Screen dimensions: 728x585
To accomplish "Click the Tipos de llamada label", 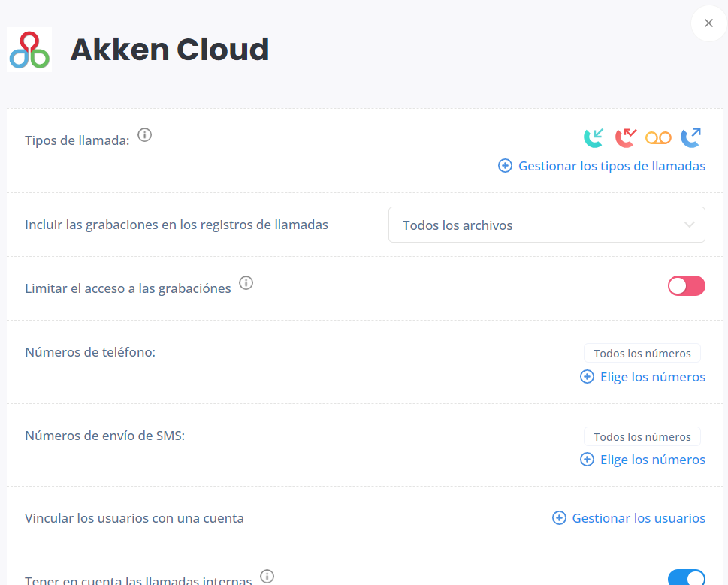I will pyautogui.click(x=77, y=140).
